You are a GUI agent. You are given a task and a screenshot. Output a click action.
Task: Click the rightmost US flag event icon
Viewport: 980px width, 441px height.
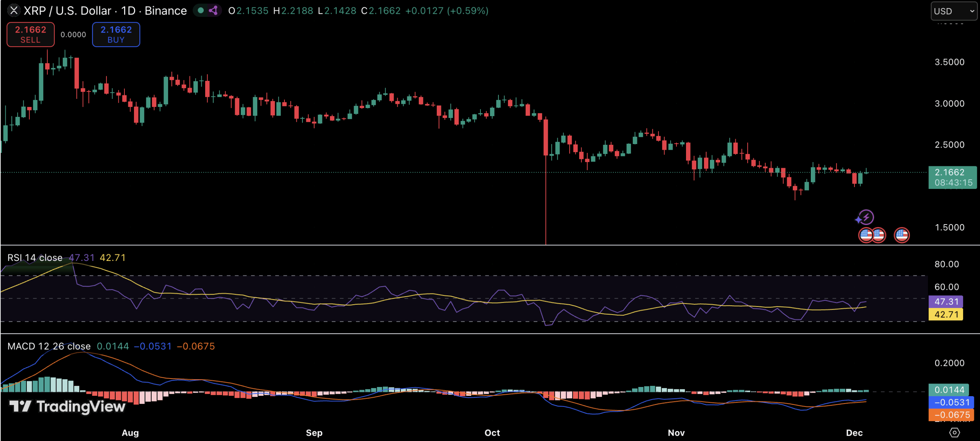[x=902, y=235]
